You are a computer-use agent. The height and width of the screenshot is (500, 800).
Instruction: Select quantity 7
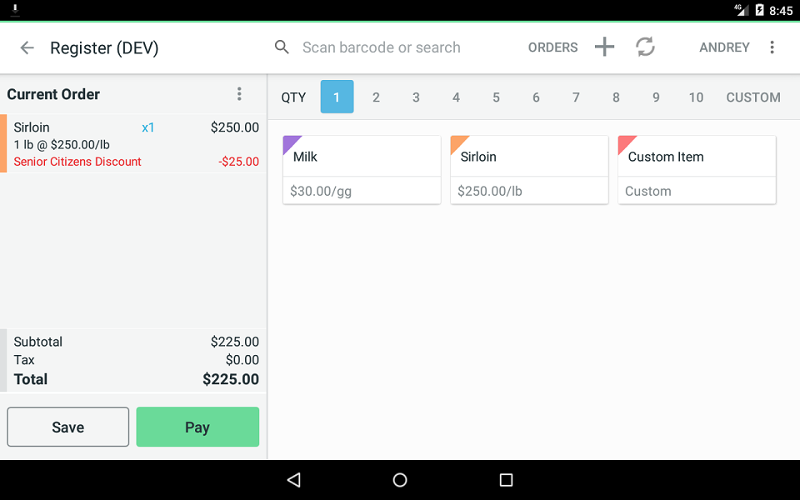point(576,97)
